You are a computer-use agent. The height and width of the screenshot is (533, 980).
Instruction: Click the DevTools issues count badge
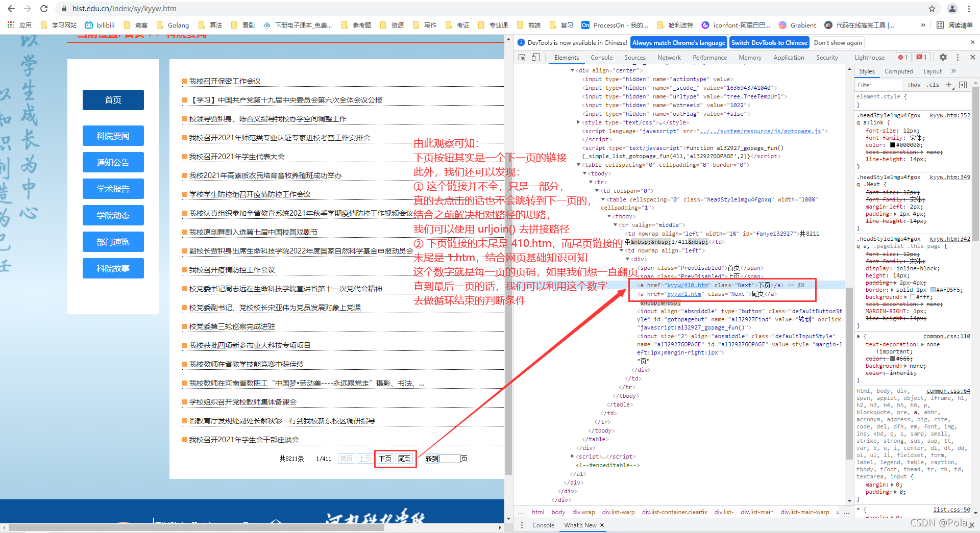click(x=922, y=57)
